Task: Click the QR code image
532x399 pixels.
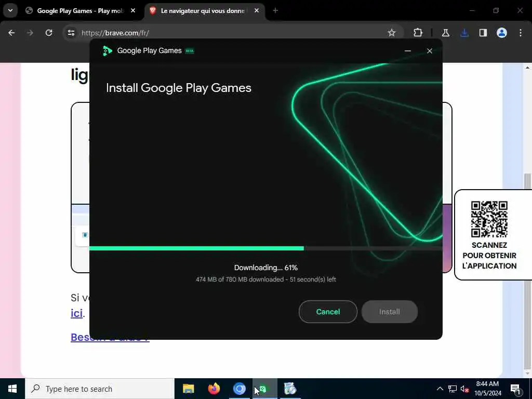Action: coord(489,219)
